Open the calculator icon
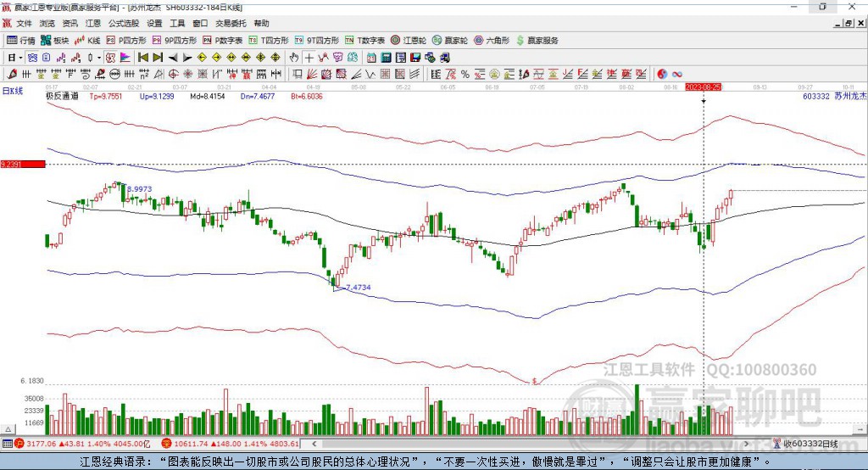 (386, 58)
